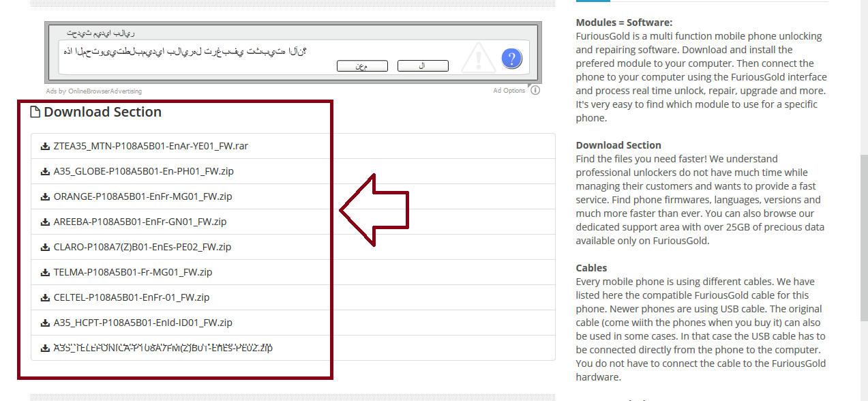Screen dimensions: 868x401
Task: Download the A35_TELEFONICA EnEs-PE02 zip file
Action: (163, 348)
